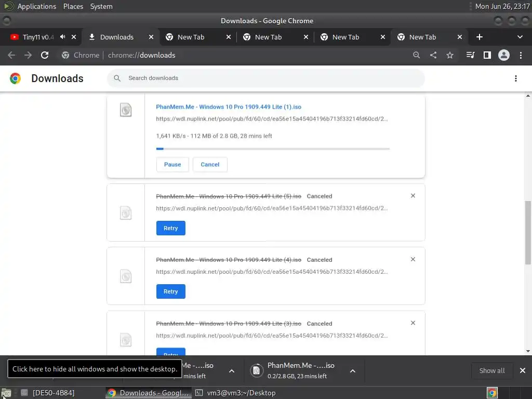Bookmark this page with the star icon
This screenshot has height=399, width=532.
pyautogui.click(x=450, y=55)
